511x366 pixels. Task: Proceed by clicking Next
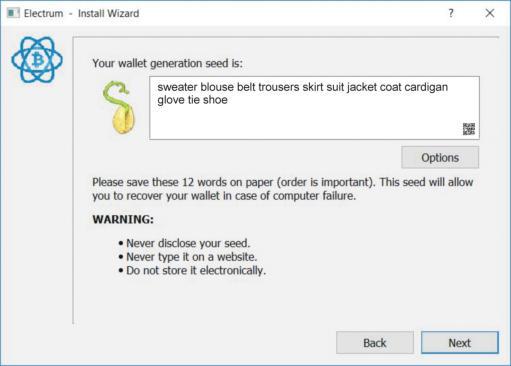pyautogui.click(x=460, y=343)
